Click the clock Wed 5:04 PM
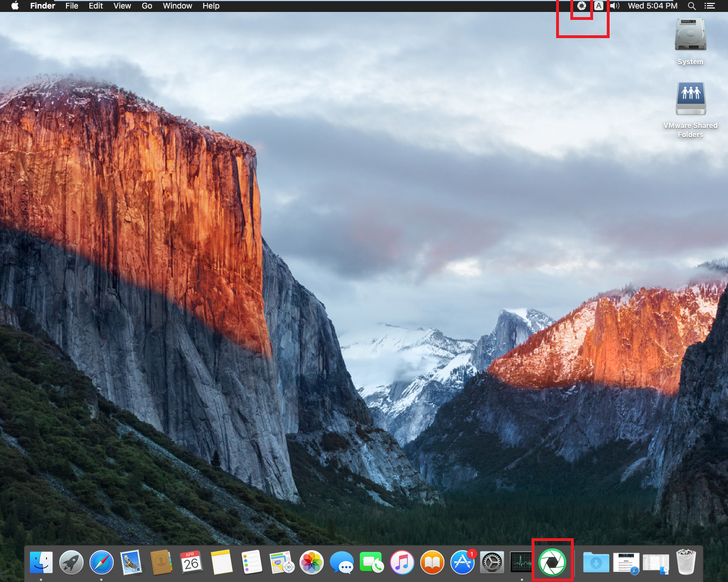This screenshot has height=582, width=728. point(652,6)
